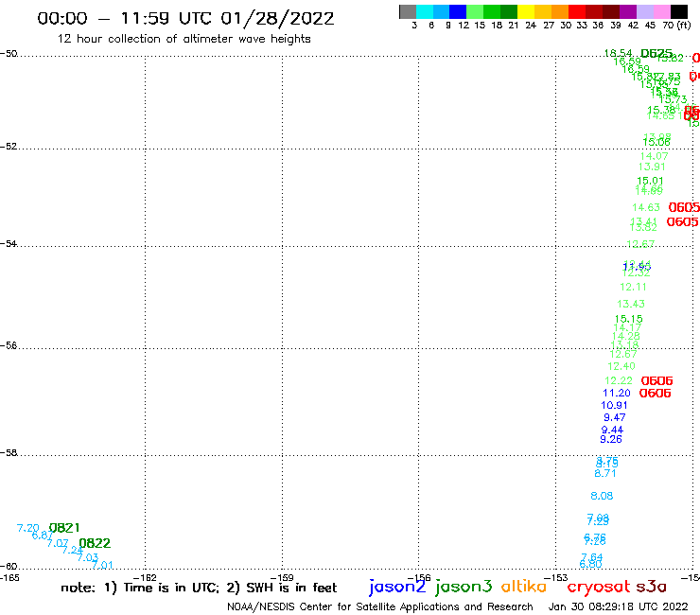Select the 9.47 wave height reading
The width and height of the screenshot is (700, 615).
[x=615, y=417]
